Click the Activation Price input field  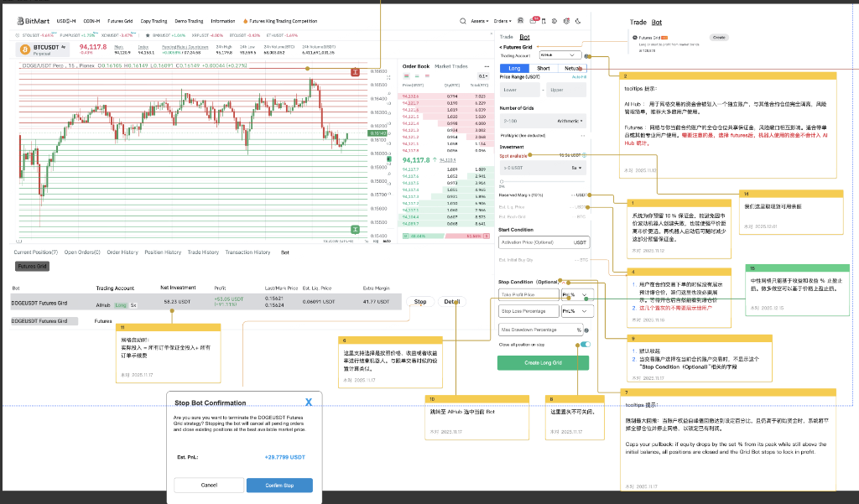534,242
